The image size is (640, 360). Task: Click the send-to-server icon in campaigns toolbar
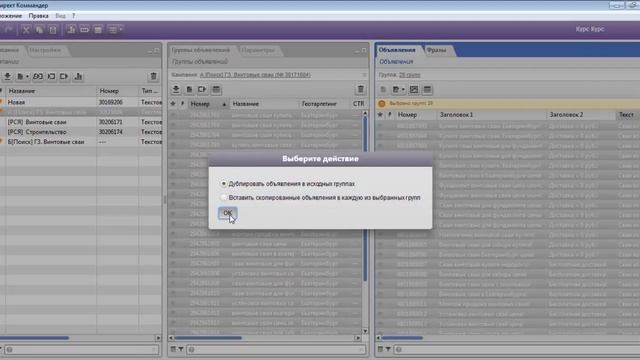(64, 76)
